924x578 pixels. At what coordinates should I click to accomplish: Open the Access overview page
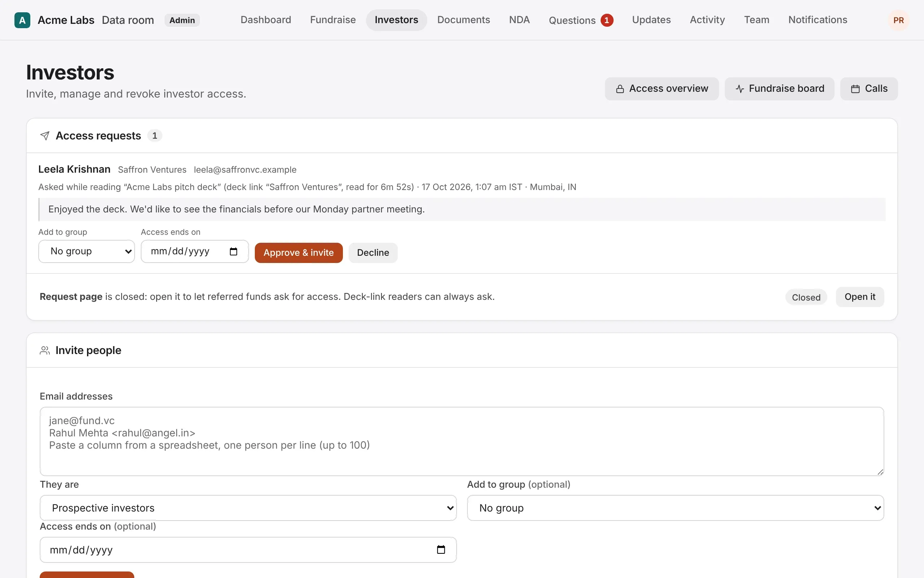(662, 89)
